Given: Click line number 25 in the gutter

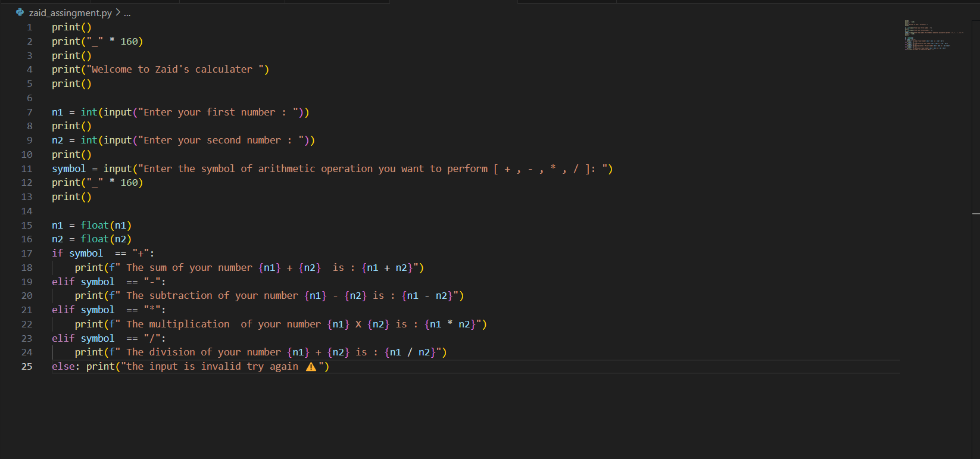Looking at the screenshot, I should point(27,367).
